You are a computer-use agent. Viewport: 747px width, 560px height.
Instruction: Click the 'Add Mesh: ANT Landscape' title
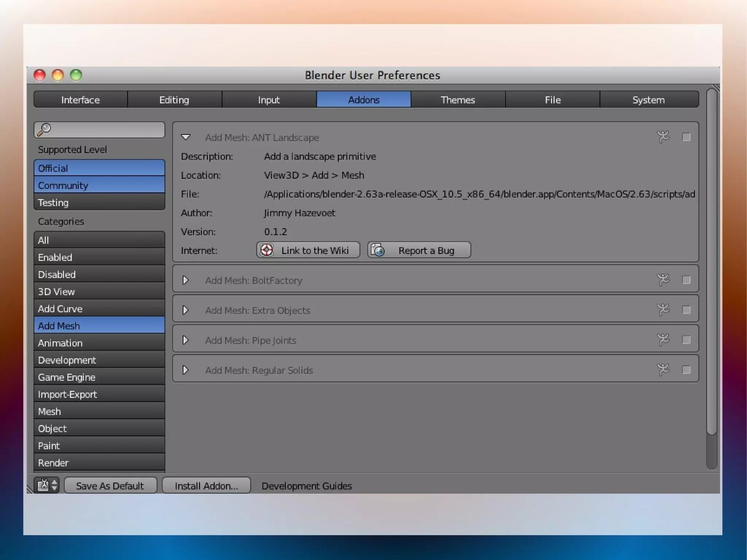(262, 138)
